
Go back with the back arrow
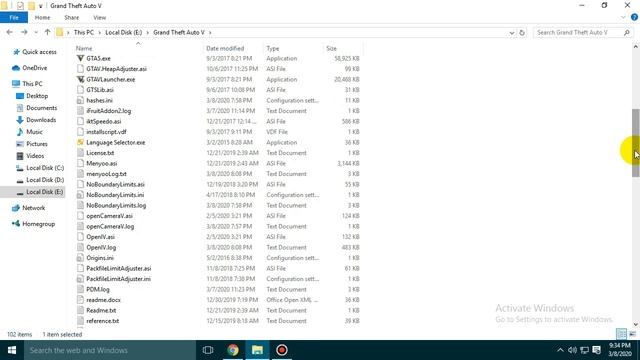(x=10, y=32)
